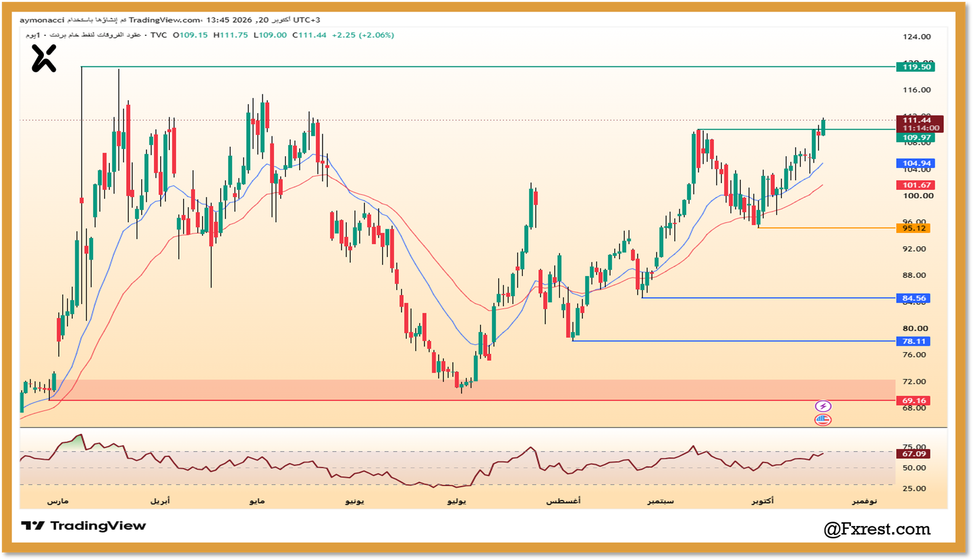Click the aymonacci author name
The image size is (973, 560).
42,20
